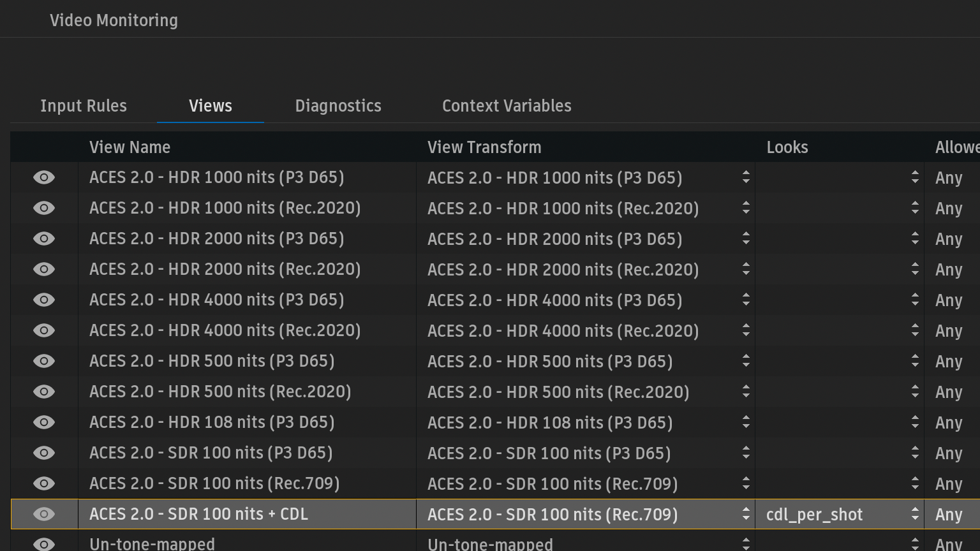Switch to the Input Rules tab
Viewport: 980px width, 551px height.
(84, 106)
